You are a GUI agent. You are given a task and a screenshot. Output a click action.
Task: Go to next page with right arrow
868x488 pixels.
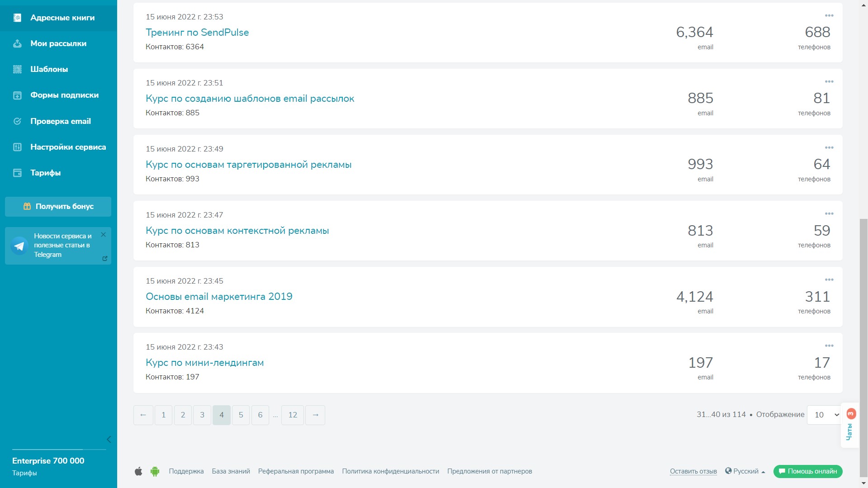tap(315, 415)
